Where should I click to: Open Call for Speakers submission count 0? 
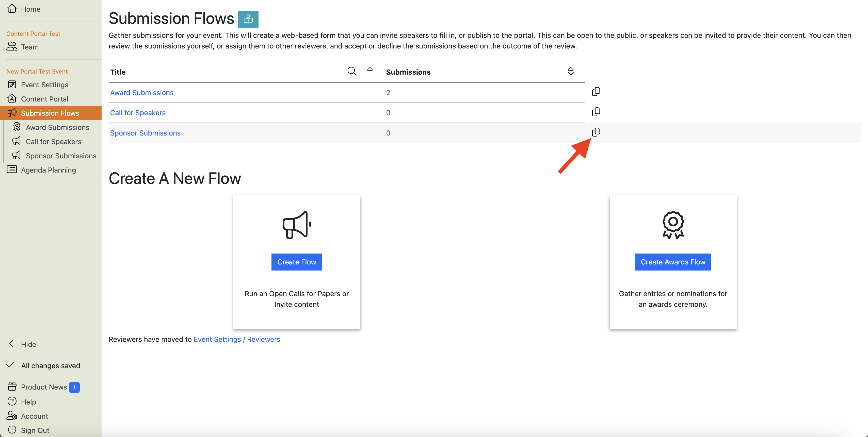coord(388,112)
